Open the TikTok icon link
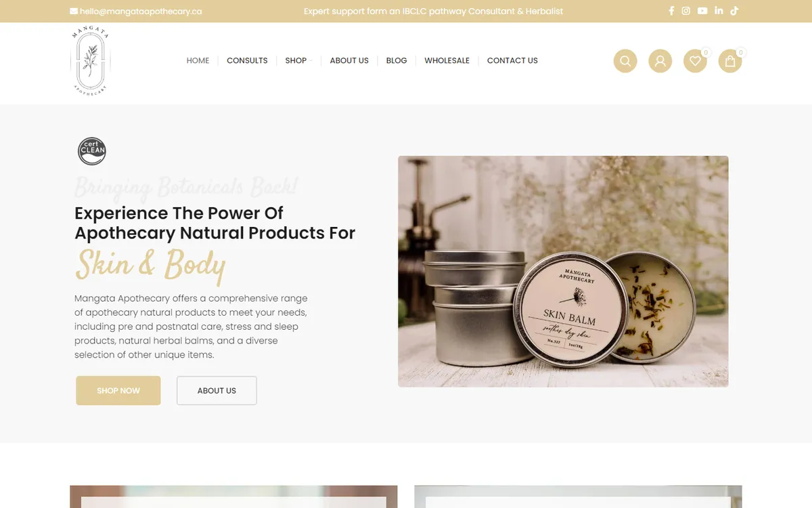 734,11
